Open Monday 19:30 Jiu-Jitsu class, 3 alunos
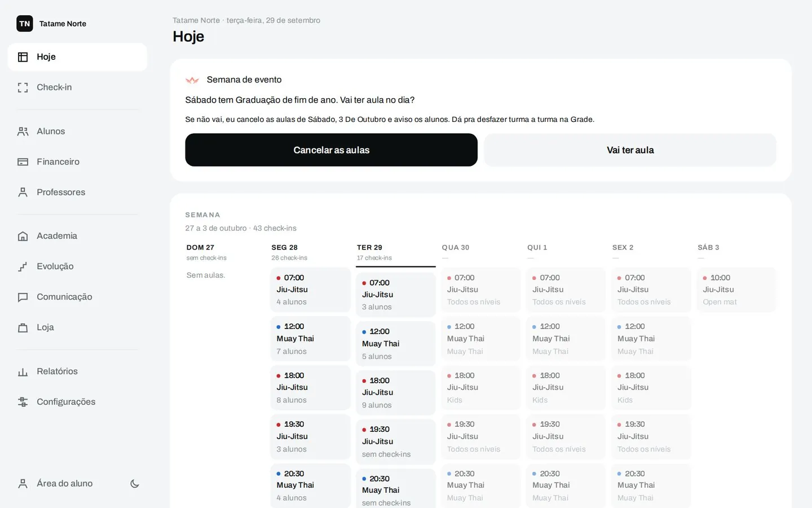Viewport: 812px width, 508px height. click(x=310, y=437)
